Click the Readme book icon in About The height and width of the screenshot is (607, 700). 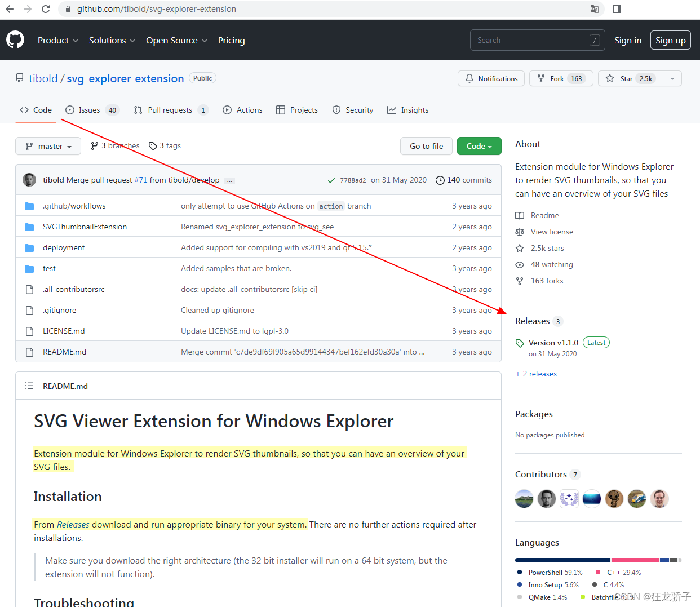(x=520, y=216)
